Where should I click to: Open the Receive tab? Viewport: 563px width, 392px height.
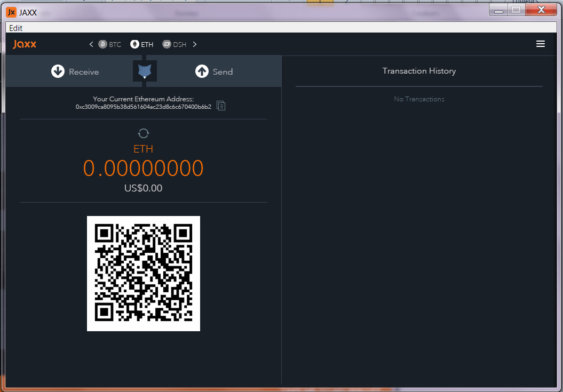[x=75, y=71]
